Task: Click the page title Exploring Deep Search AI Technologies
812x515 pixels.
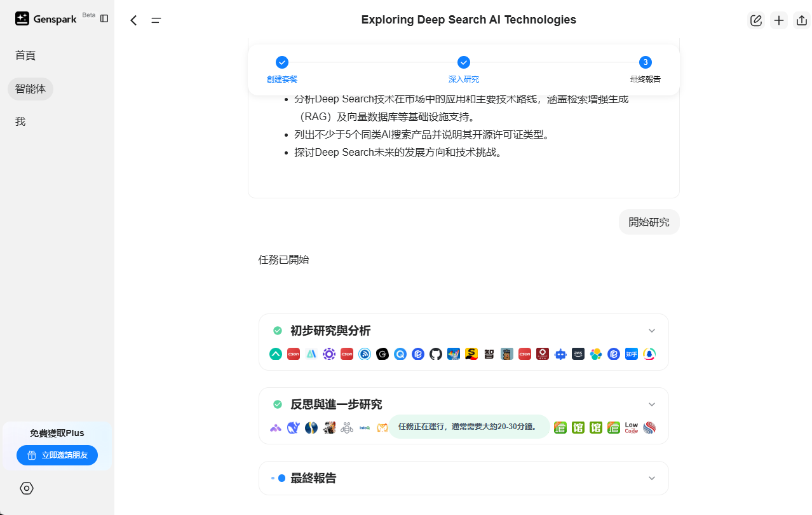Action: (469, 20)
